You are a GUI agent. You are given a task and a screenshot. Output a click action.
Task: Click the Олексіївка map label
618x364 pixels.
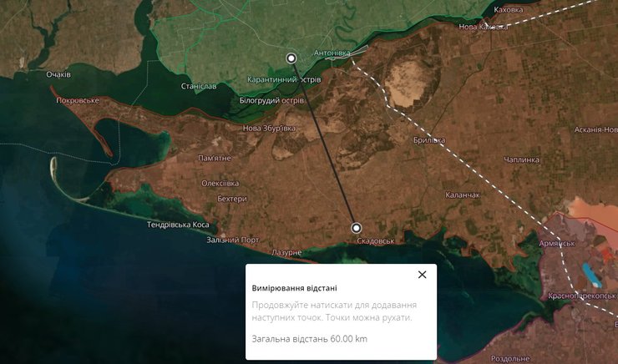click(220, 183)
